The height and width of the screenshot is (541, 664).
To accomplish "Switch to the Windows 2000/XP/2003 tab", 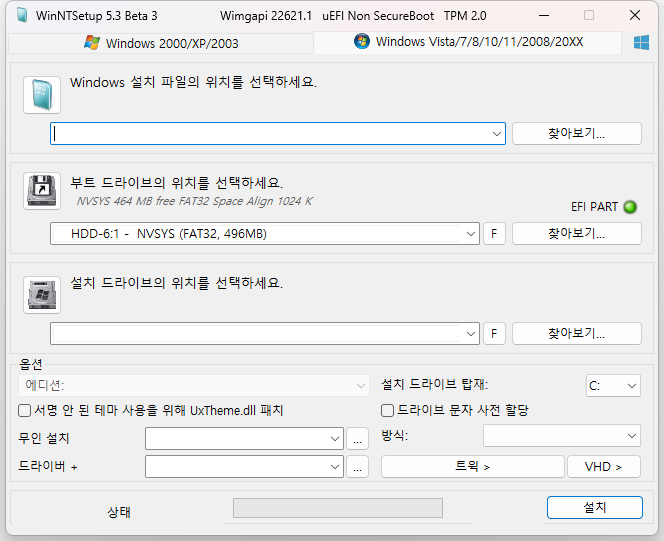I will pyautogui.click(x=161, y=43).
